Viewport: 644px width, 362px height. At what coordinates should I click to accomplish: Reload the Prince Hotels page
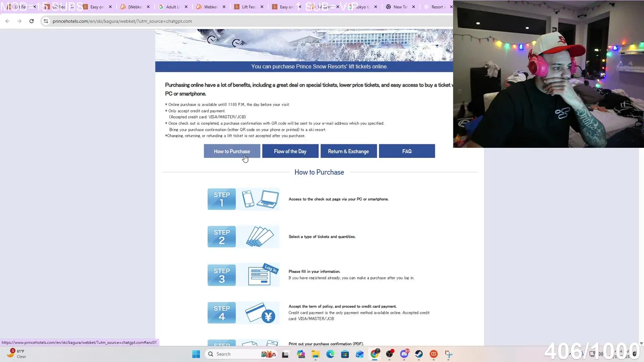[31, 21]
